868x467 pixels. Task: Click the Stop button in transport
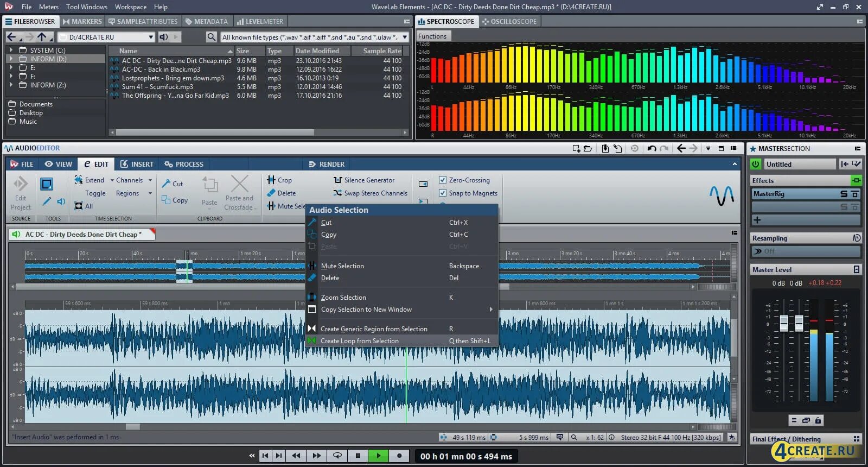(x=358, y=456)
